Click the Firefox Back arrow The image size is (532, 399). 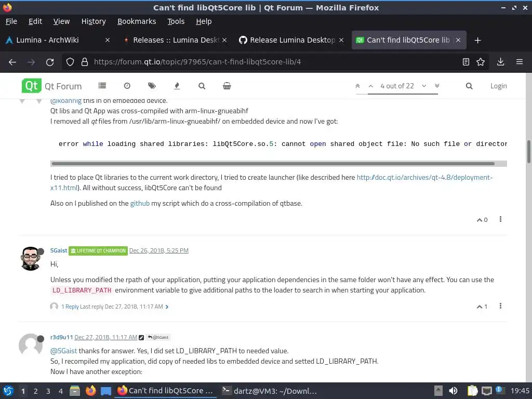pos(12,62)
